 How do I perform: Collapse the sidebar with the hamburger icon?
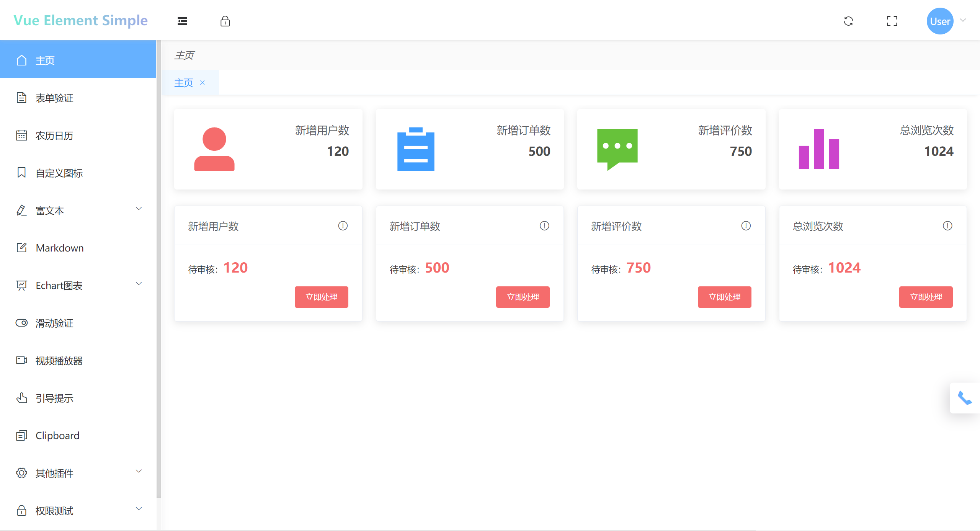182,21
